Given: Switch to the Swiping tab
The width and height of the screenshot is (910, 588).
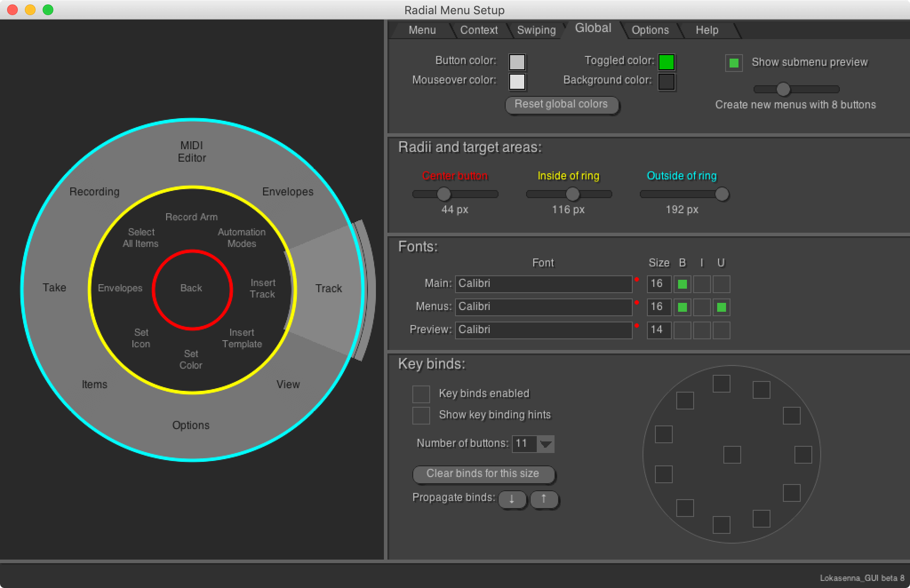Looking at the screenshot, I should coord(536,30).
